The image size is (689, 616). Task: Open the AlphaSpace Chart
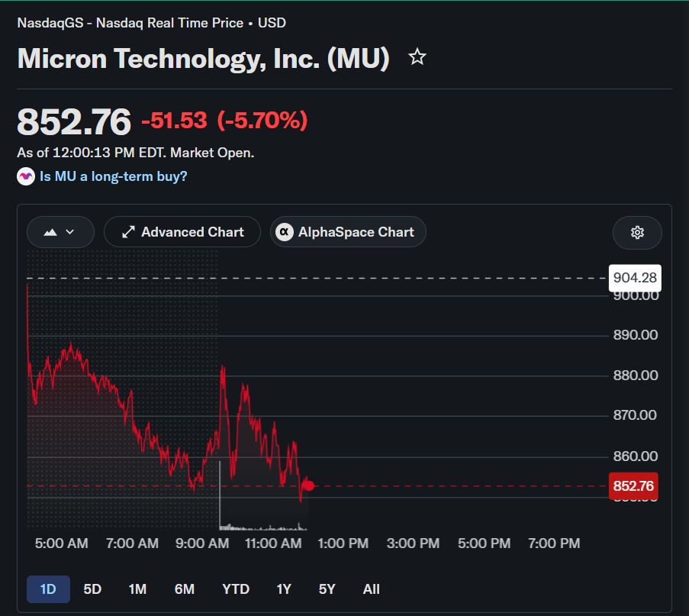click(348, 232)
